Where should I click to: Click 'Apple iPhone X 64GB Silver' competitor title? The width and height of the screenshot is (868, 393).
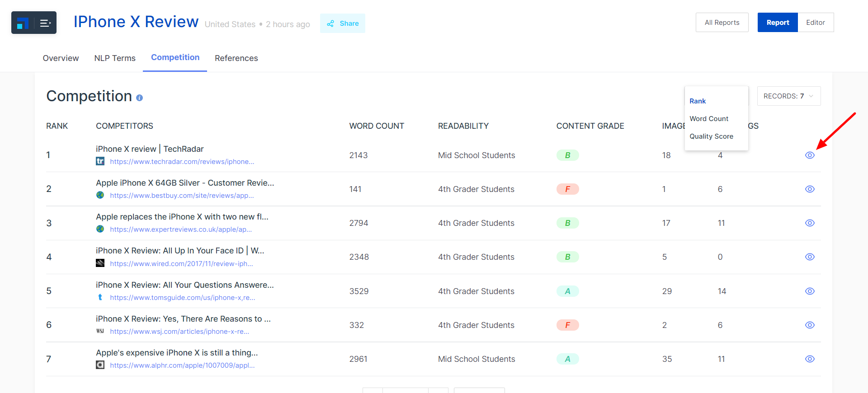coord(185,183)
